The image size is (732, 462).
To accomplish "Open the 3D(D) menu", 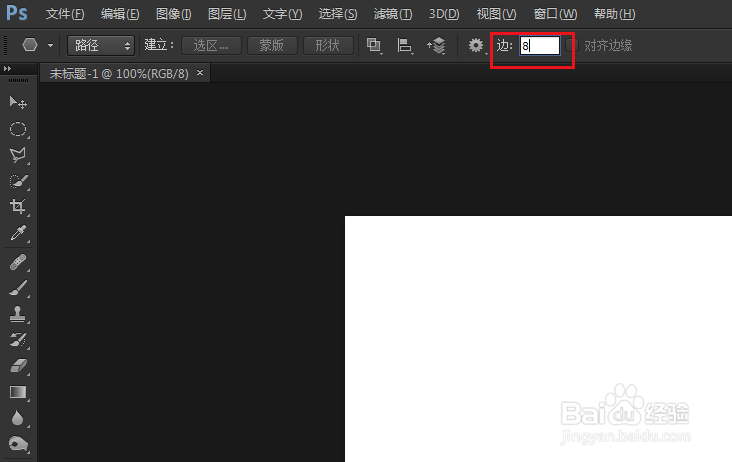I will tap(444, 14).
